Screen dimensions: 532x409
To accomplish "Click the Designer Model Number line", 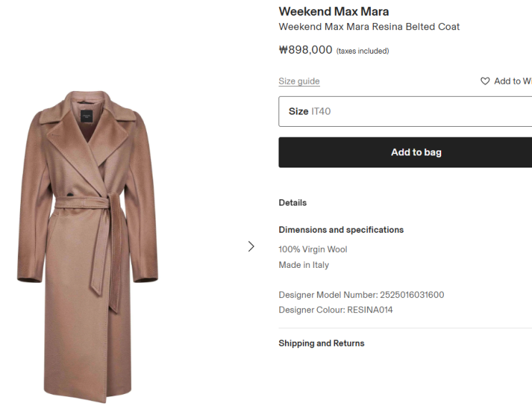I will pyautogui.click(x=361, y=295).
